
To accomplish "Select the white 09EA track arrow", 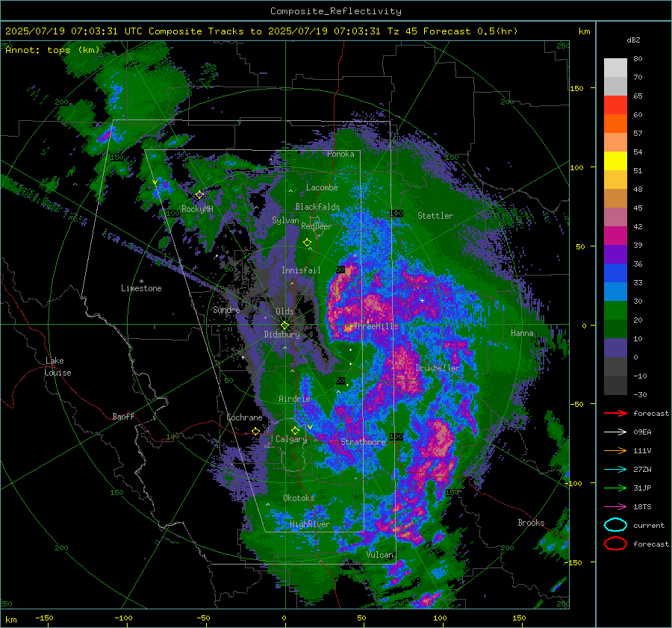I will click(x=615, y=432).
